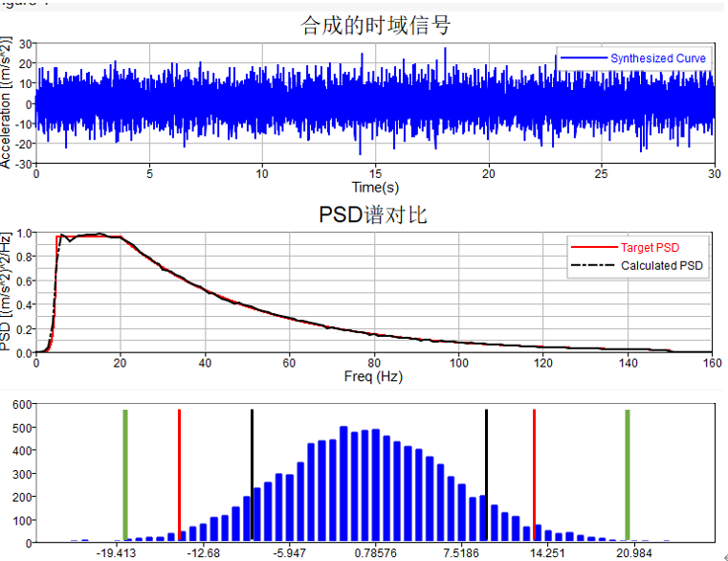Select the PSD谱对比 plot title
This screenshot has height=561, width=728.
click(373, 214)
